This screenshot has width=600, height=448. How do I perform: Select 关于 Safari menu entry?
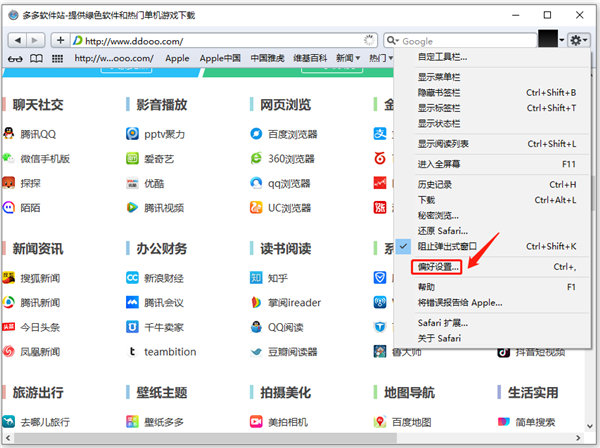pos(492,338)
